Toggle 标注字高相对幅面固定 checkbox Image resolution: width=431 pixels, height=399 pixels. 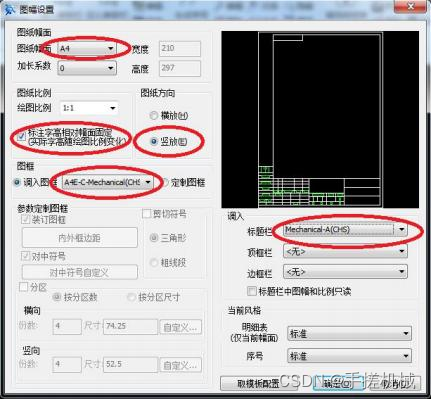(22, 136)
